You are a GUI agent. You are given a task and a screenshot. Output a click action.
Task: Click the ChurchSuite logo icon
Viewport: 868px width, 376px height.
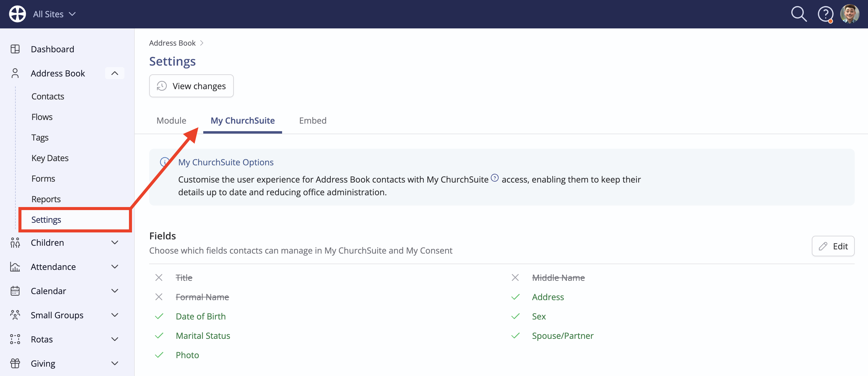(17, 14)
